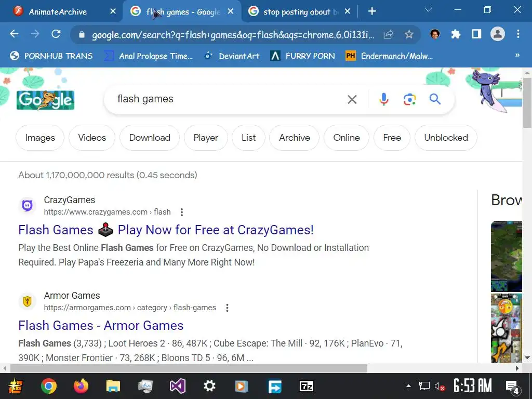Open 7-Zip from the taskbar

pos(307,386)
